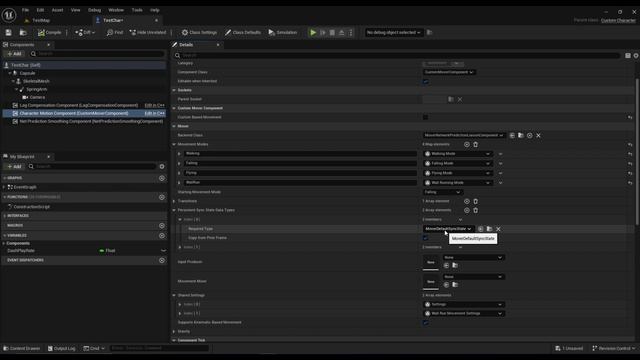Click the frame skip playback icon
This screenshot has height=360, width=640.
tap(323, 32)
